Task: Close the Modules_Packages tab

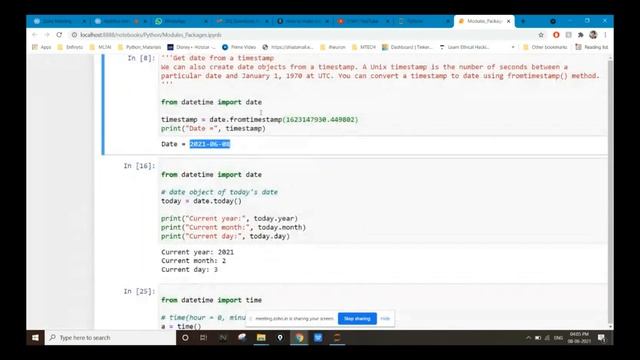Action: 509,21
